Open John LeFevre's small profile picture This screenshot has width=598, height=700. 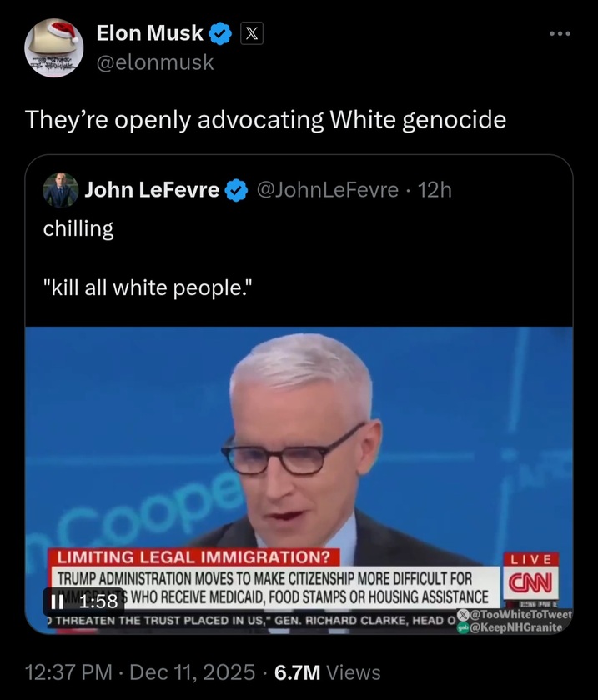[60, 190]
